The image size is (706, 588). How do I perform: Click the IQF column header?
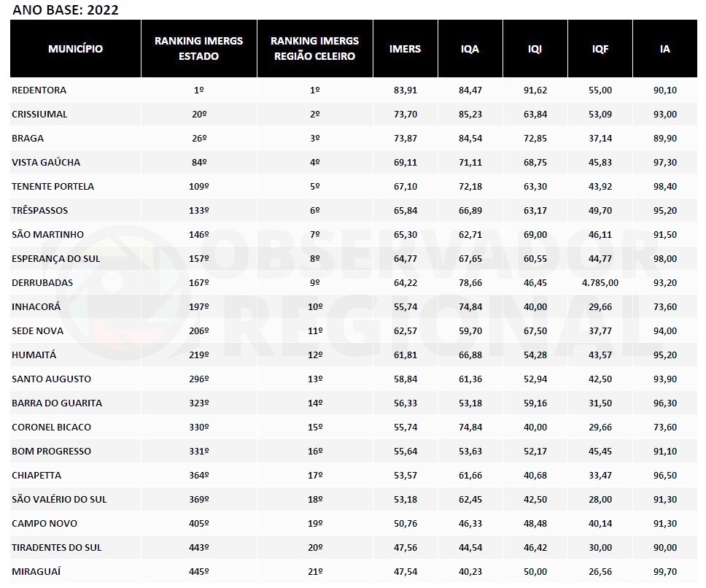coord(600,49)
